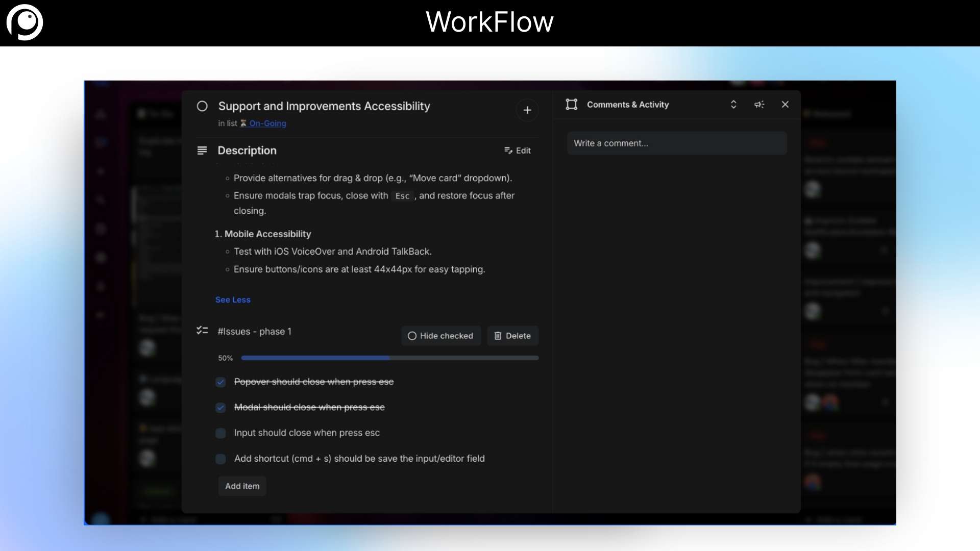Close the Comments & Activity panel

point(785,104)
